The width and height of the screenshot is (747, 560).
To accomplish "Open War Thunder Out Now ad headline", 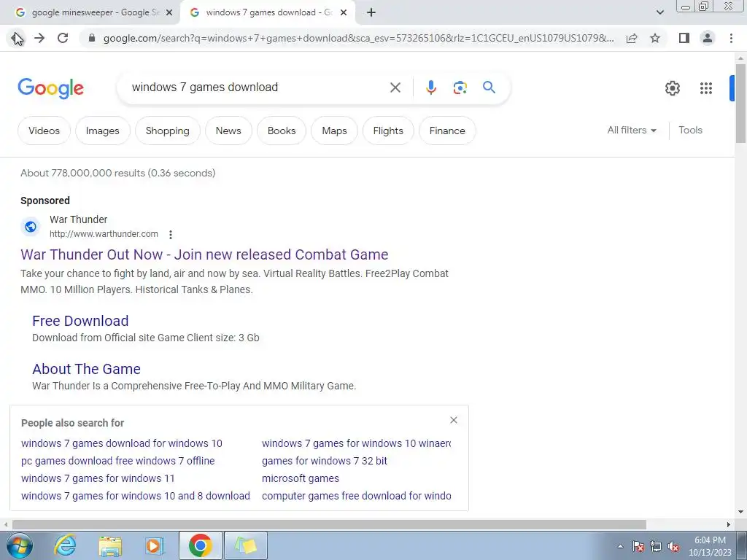I will [204, 254].
